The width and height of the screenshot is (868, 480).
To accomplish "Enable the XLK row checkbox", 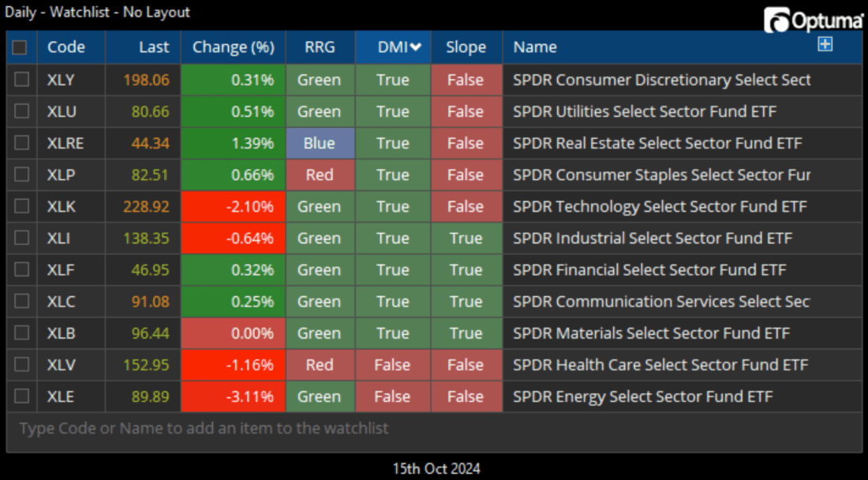I will pos(21,207).
